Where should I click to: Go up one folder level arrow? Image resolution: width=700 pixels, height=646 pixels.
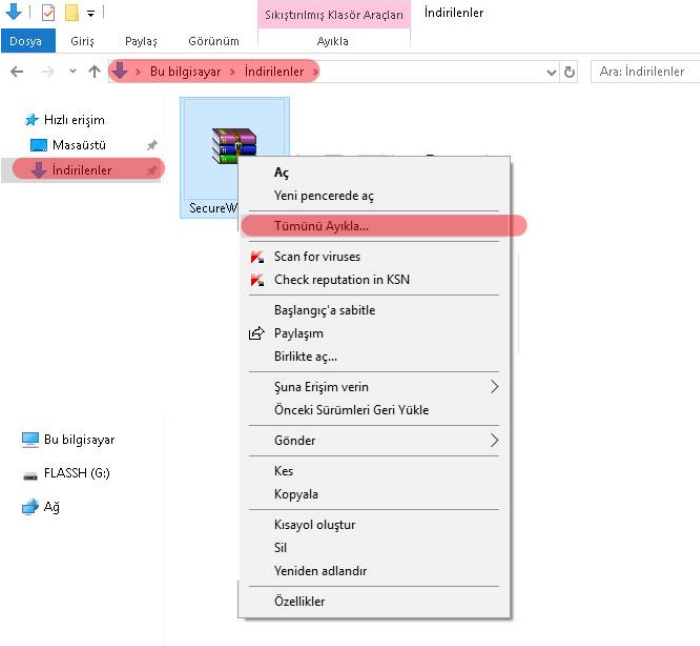click(94, 71)
